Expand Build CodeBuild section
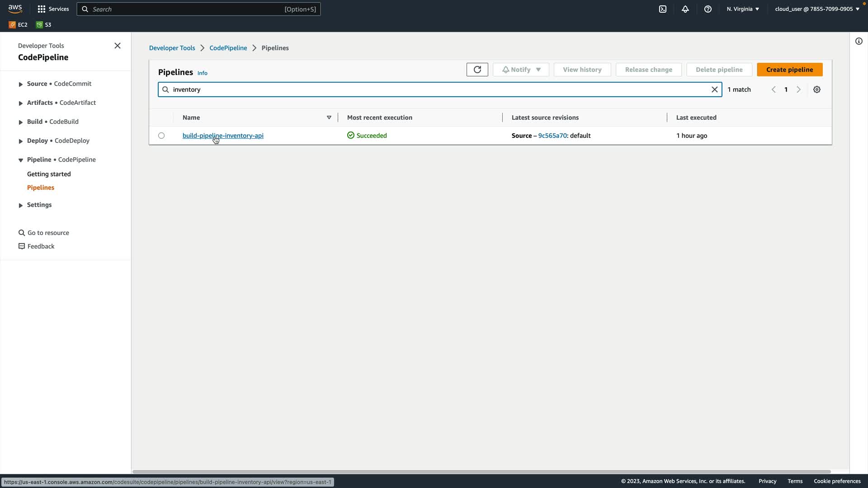 21,122
